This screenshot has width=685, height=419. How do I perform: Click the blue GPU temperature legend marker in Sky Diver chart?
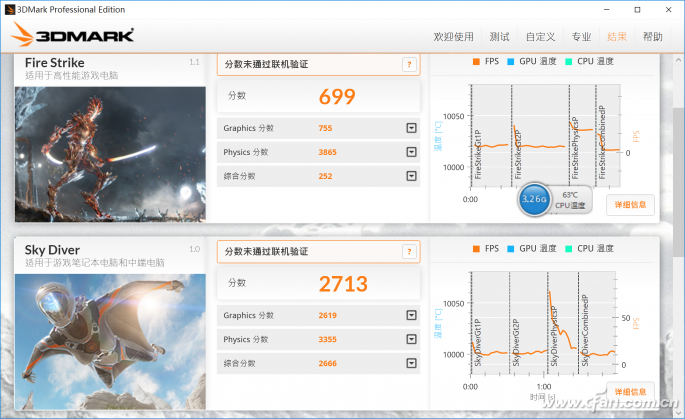[x=510, y=249]
